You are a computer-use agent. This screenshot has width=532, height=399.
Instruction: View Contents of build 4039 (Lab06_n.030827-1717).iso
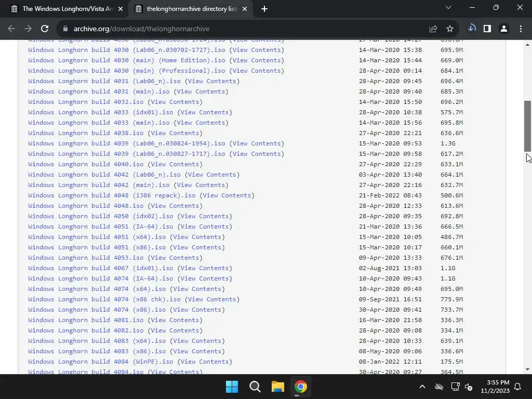tap(257, 154)
